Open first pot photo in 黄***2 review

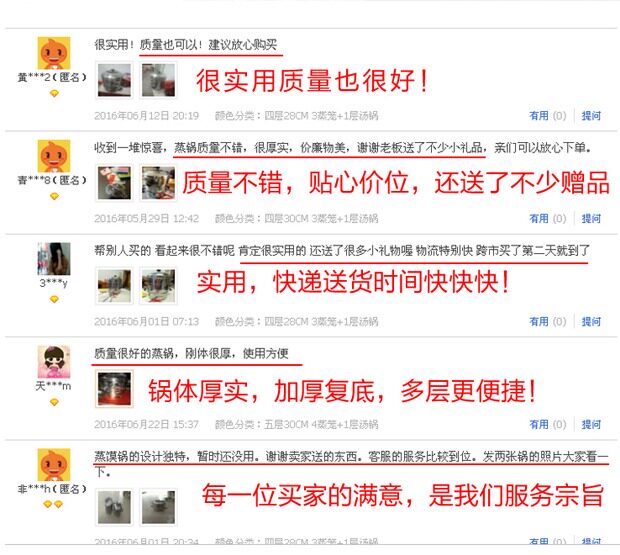pyautogui.click(x=114, y=80)
